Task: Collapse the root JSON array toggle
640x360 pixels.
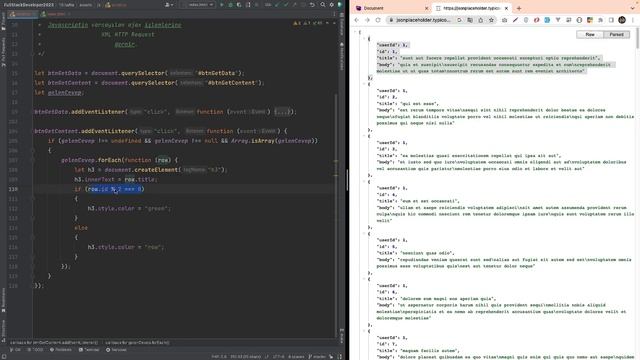Action: 355,32
